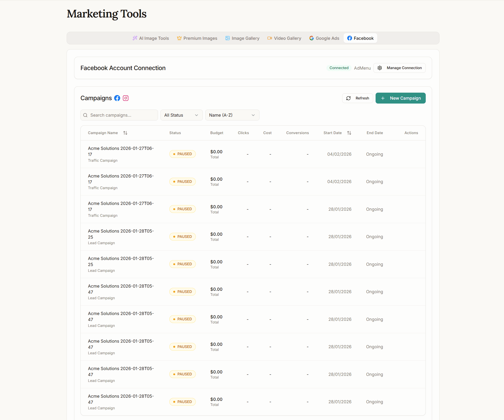Screen dimensions: 504x420
Task: Click the Manage Connection button
Action: 400,68
